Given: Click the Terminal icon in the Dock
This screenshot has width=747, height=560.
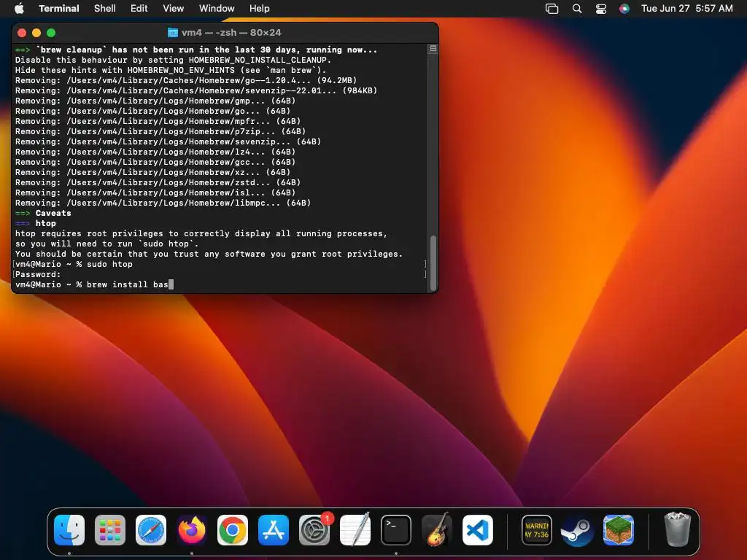Looking at the screenshot, I should 396,529.
